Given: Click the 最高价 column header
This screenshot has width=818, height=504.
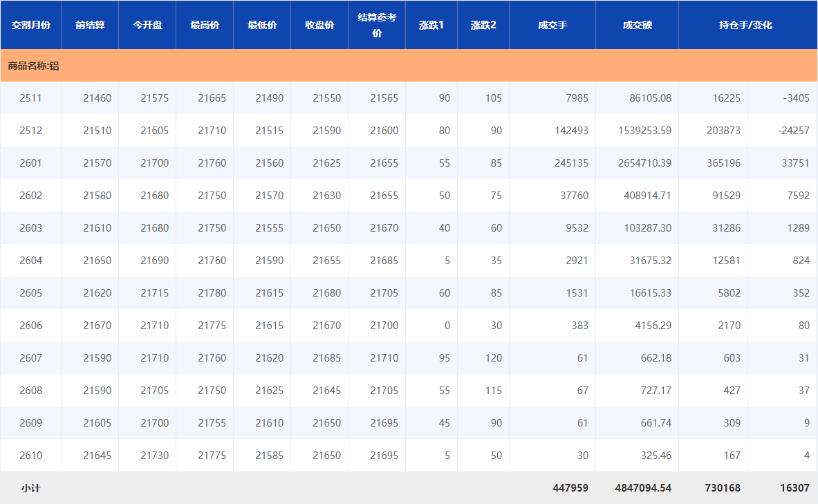Looking at the screenshot, I should 205,25.
